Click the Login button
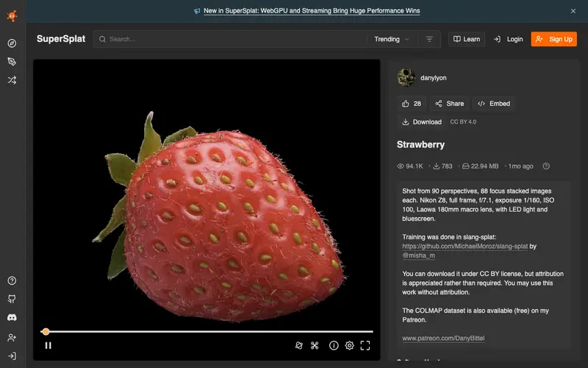This screenshot has width=588, height=368. [x=508, y=39]
